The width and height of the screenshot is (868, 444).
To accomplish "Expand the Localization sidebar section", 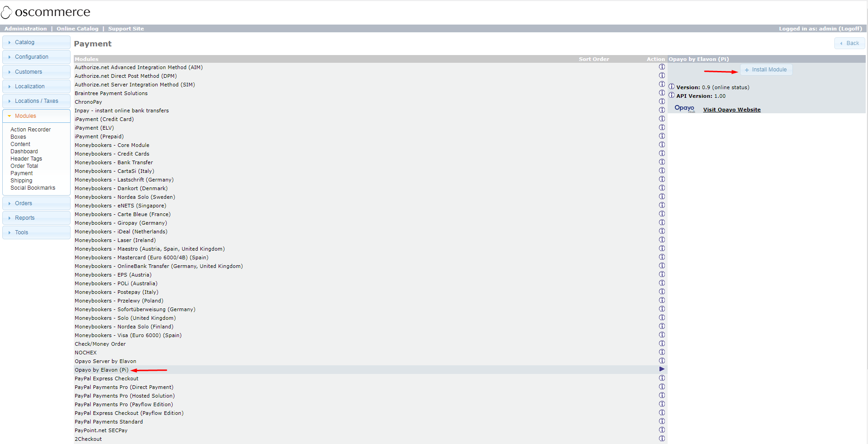I will pos(36,86).
